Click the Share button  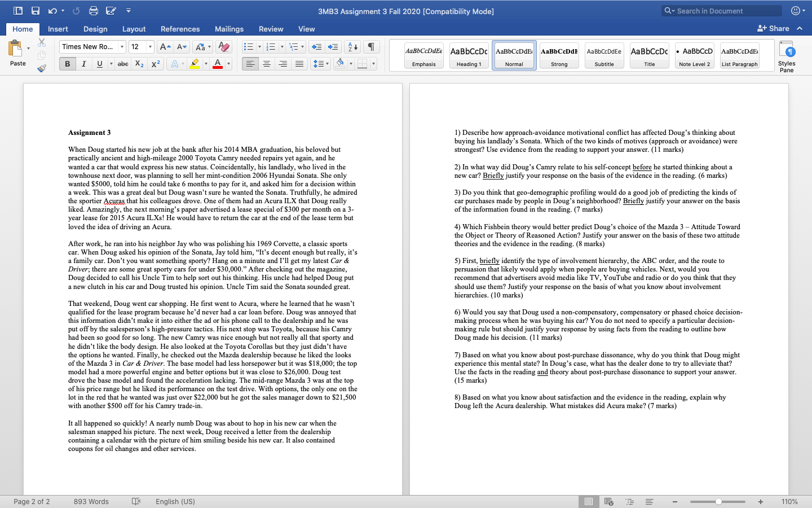coord(773,28)
